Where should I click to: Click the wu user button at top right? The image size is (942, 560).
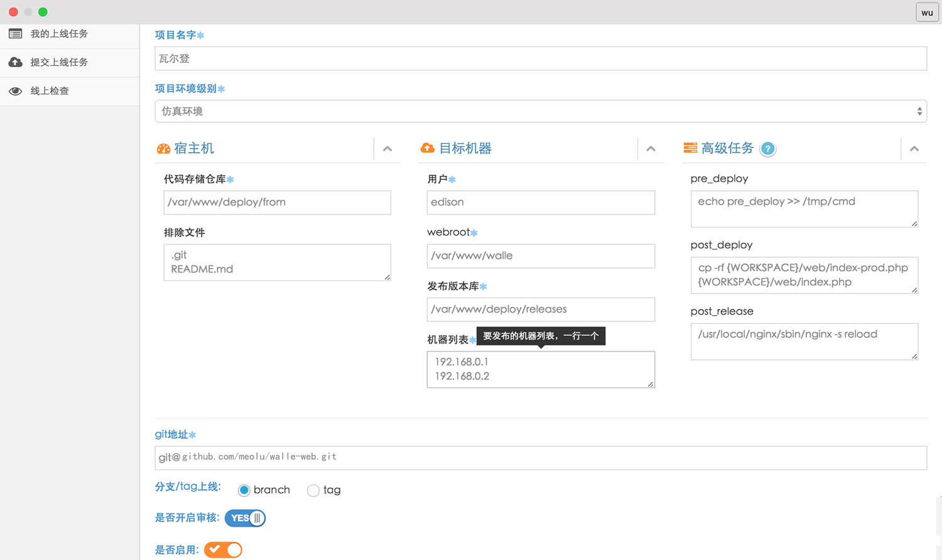[927, 13]
